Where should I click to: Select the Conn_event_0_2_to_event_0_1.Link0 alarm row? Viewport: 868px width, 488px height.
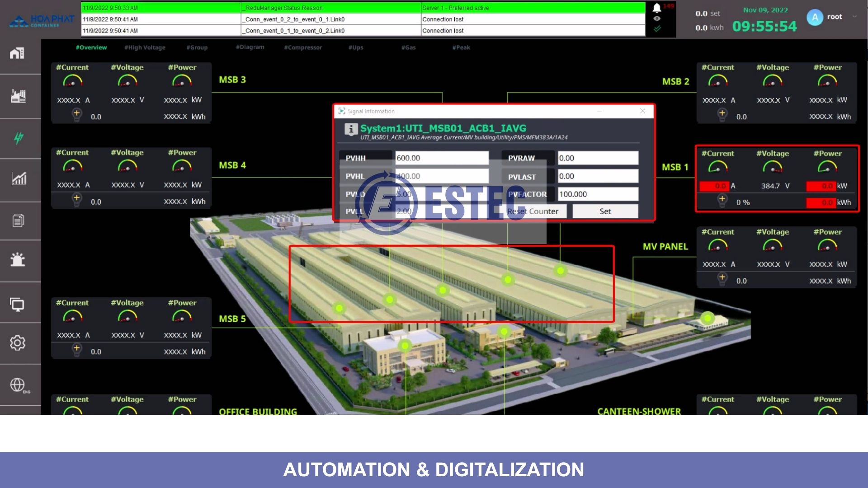coord(363,19)
